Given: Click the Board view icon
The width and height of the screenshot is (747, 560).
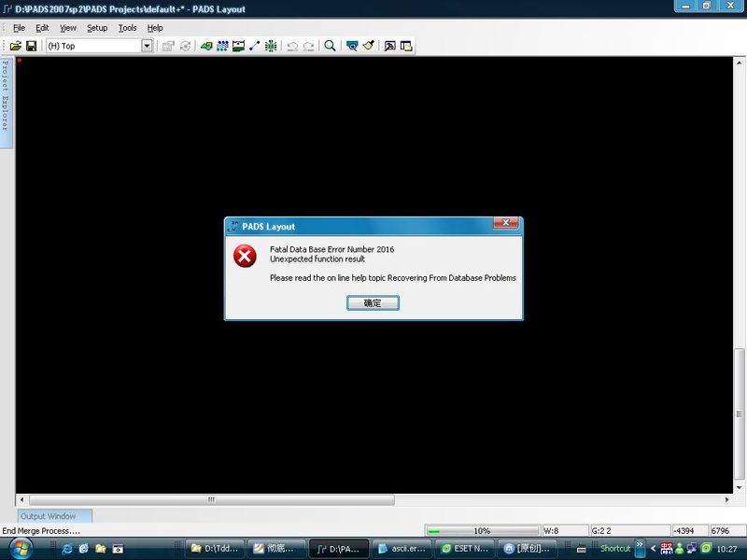Looking at the screenshot, I should (352, 46).
